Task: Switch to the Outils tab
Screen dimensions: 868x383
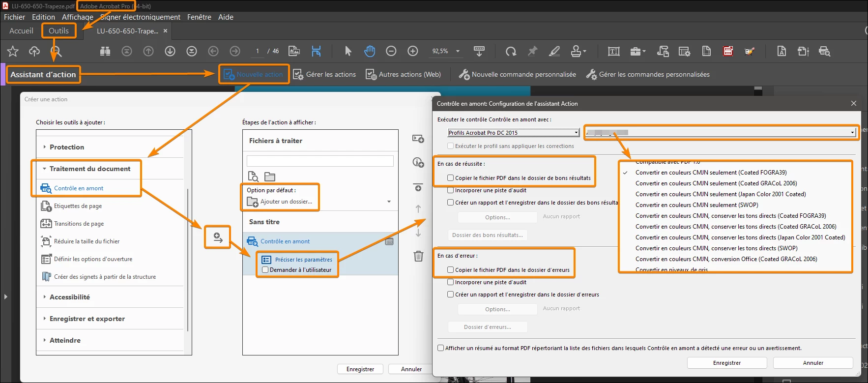Action: [58, 31]
